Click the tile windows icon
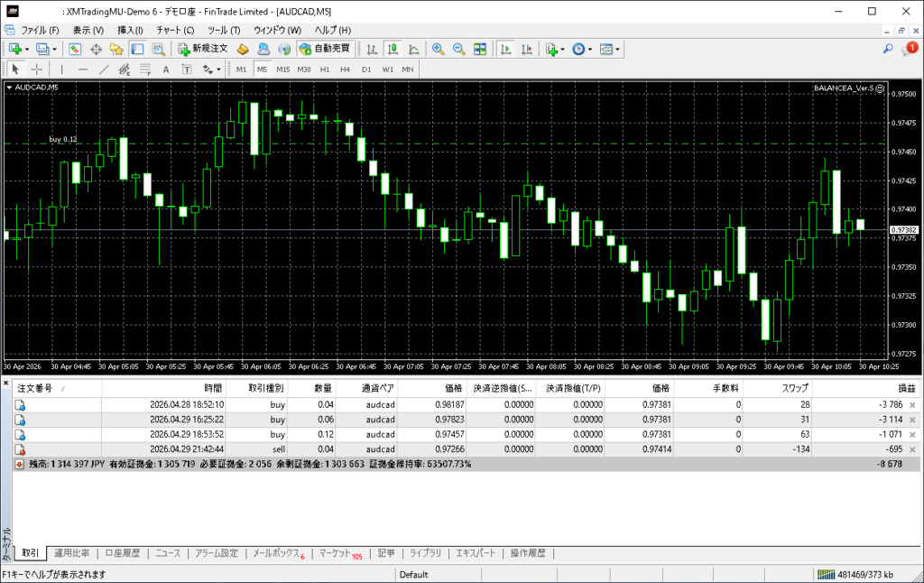This screenshot has width=924, height=583. 480,49
